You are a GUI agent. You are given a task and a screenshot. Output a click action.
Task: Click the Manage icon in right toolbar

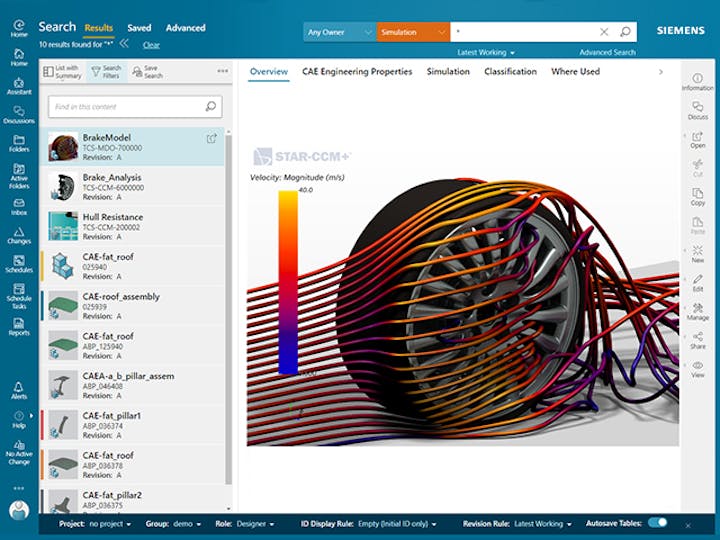pyautogui.click(x=697, y=311)
